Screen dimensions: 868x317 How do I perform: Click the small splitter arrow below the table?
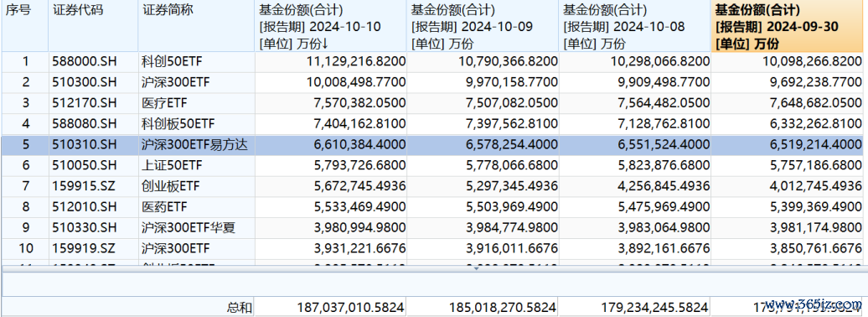[x=476, y=268]
